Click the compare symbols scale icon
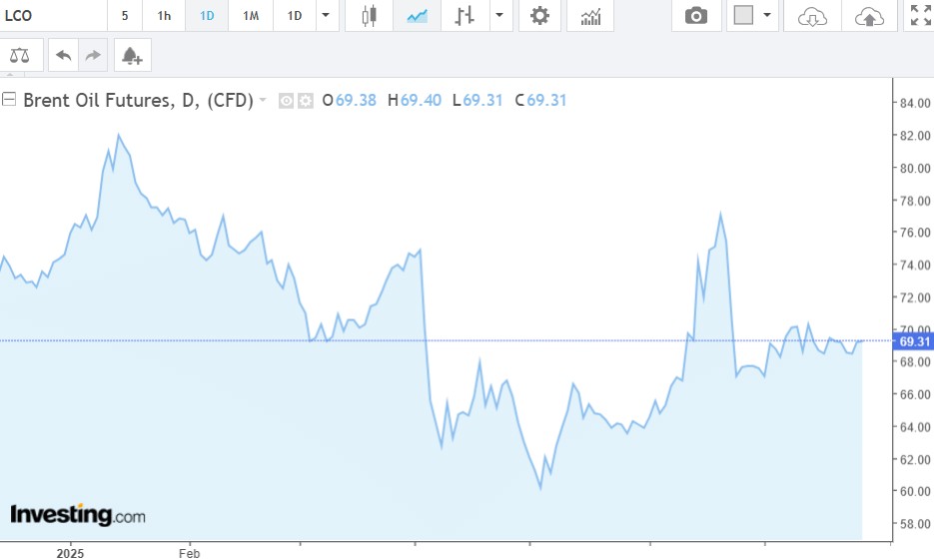The width and height of the screenshot is (934, 560). point(20,56)
